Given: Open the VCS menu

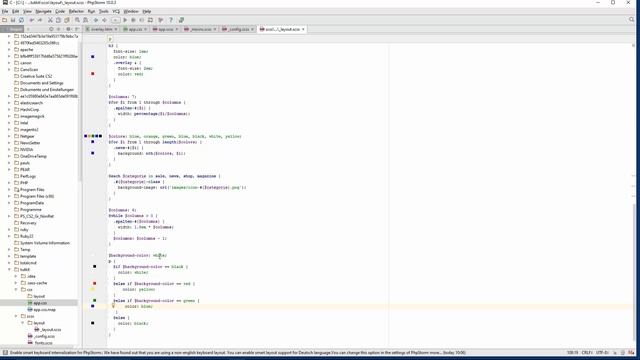Looking at the screenshot, I should [x=116, y=11].
